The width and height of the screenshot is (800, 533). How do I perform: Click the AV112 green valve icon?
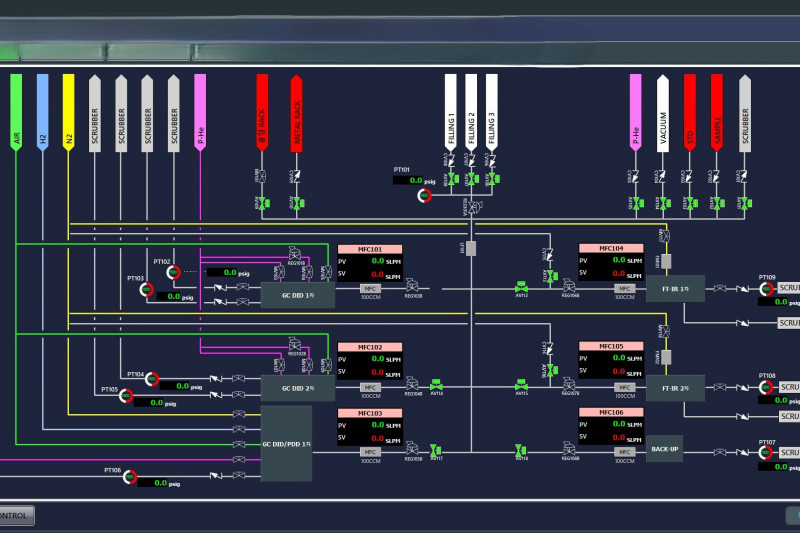(521, 288)
